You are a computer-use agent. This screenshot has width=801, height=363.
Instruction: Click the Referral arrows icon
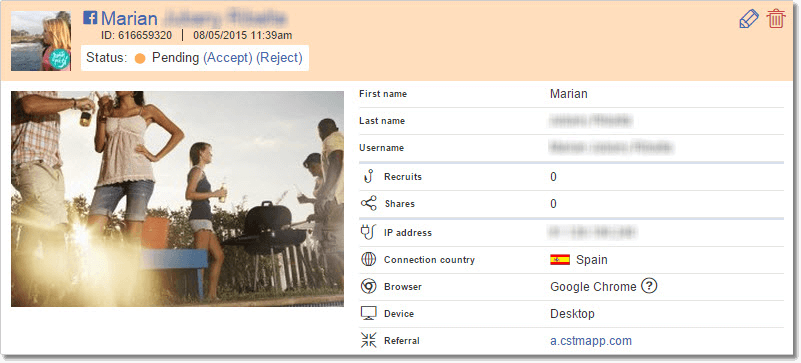(368, 340)
